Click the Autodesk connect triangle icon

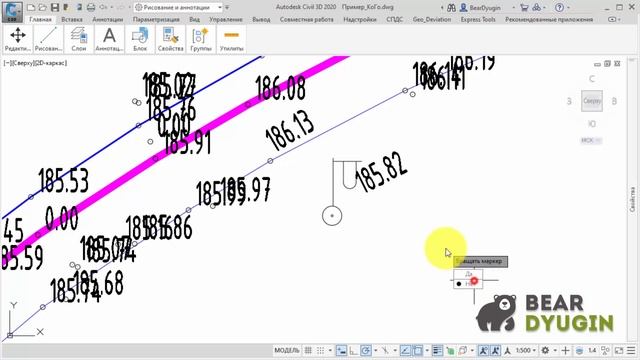tap(536, 7)
